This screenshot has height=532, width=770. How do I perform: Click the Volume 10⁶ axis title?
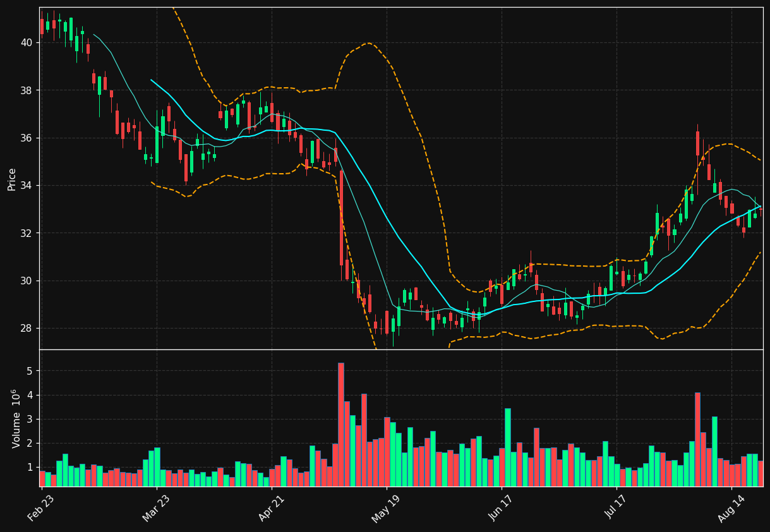(x=16, y=418)
